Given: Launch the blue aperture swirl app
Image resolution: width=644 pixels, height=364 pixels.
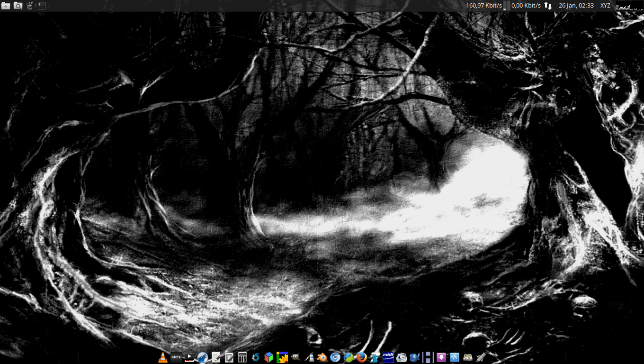Looking at the screenshot, I should coord(256,357).
